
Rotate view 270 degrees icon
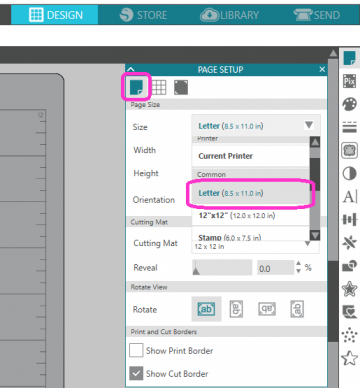[297, 309]
